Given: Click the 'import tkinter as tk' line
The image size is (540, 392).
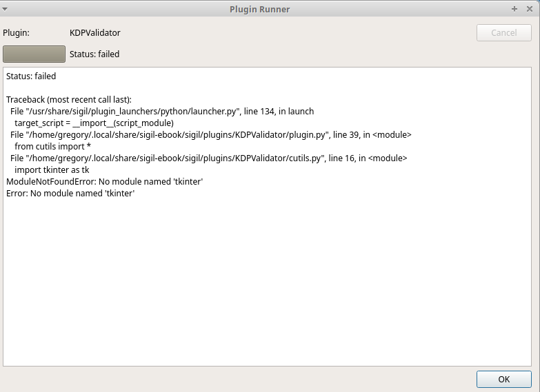Looking at the screenshot, I should point(52,169).
